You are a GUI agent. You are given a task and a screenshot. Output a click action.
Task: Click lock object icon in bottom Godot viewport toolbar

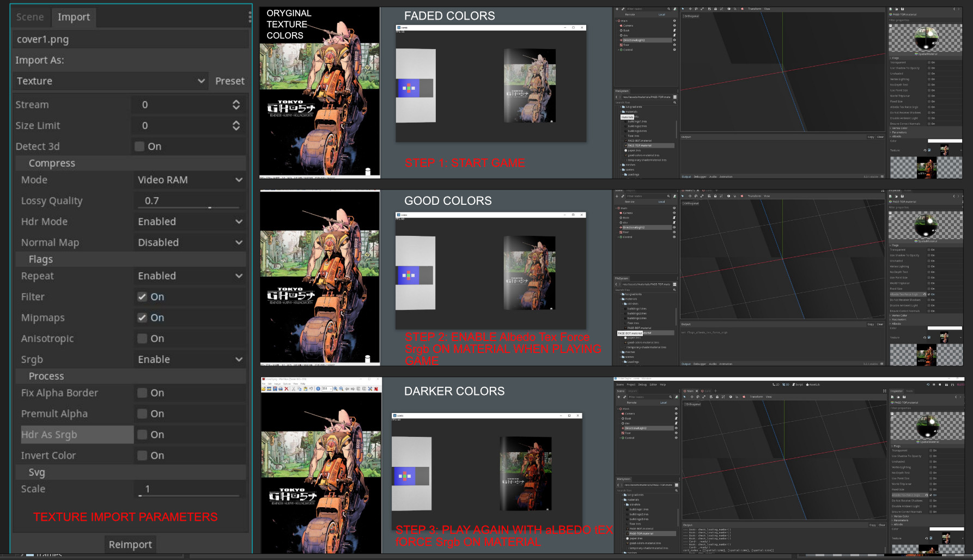(717, 397)
